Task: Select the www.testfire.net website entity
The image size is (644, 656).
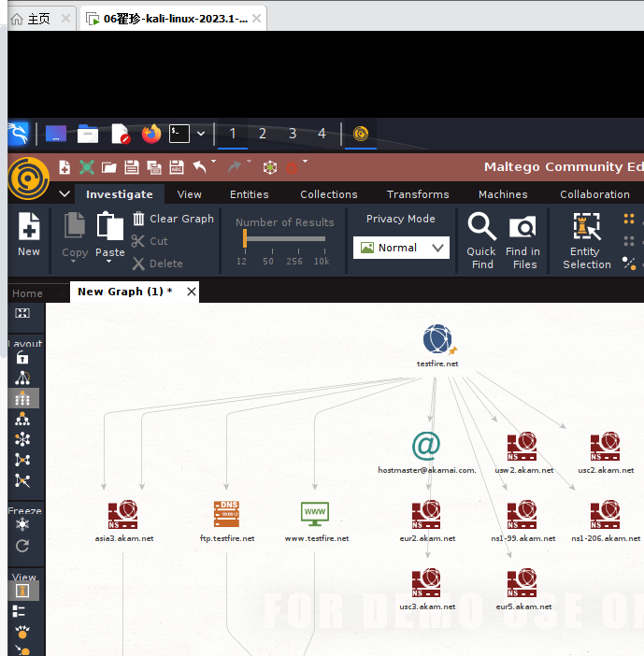Action: [x=316, y=521]
